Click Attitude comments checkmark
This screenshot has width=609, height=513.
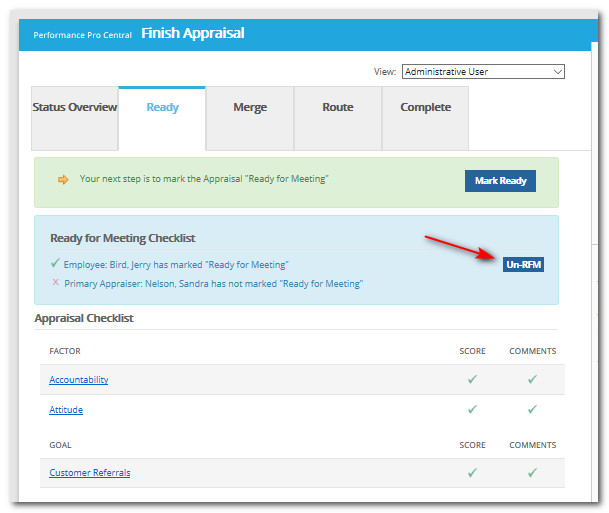tap(532, 410)
